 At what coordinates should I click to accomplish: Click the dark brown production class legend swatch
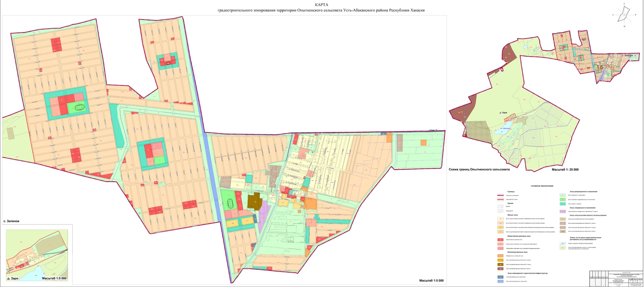click(500, 264)
